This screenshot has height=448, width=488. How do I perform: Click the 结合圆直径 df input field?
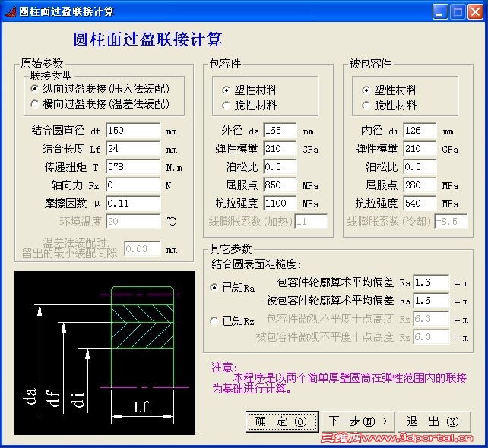[x=133, y=131]
